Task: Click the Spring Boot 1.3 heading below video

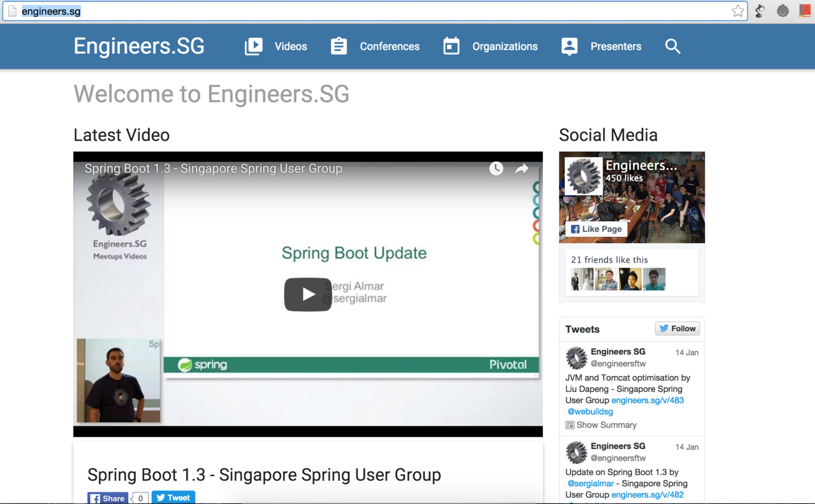Action: pyautogui.click(x=264, y=475)
